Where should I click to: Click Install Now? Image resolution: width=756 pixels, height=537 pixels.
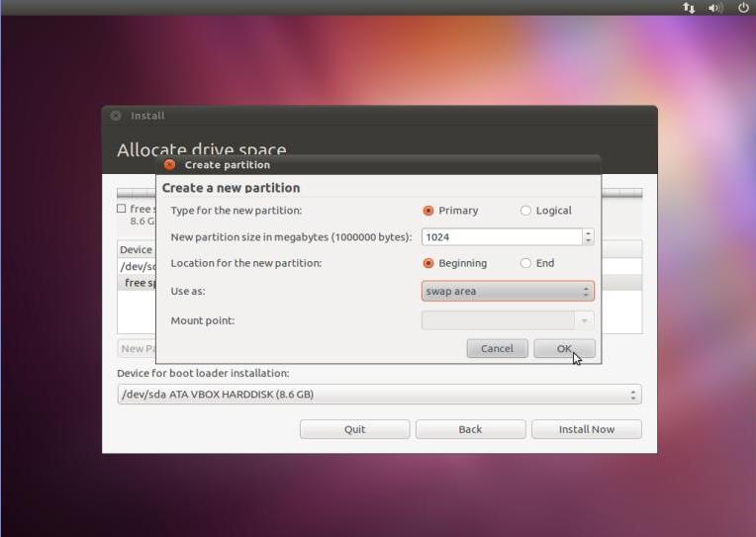pos(586,429)
